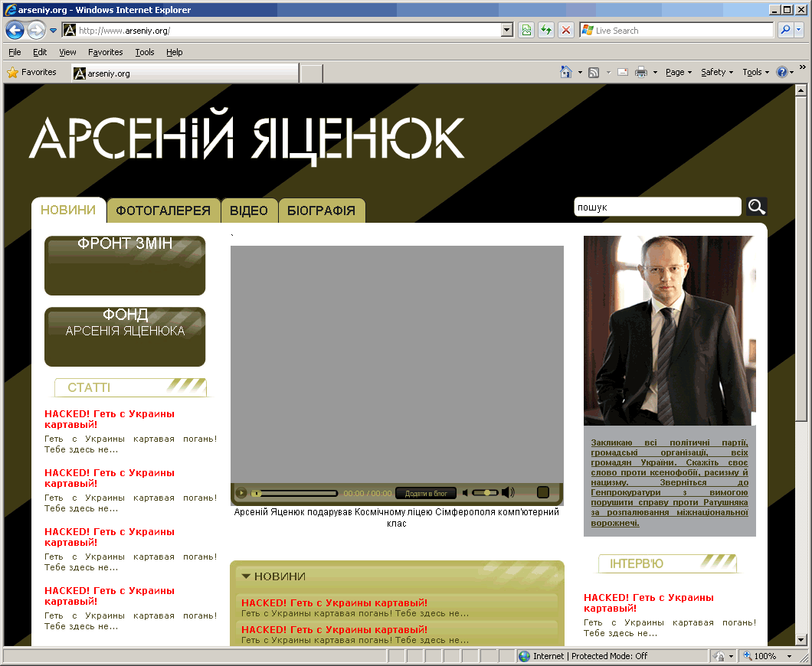
Task: Expand the Safety menu dropdown
Action: 716,72
